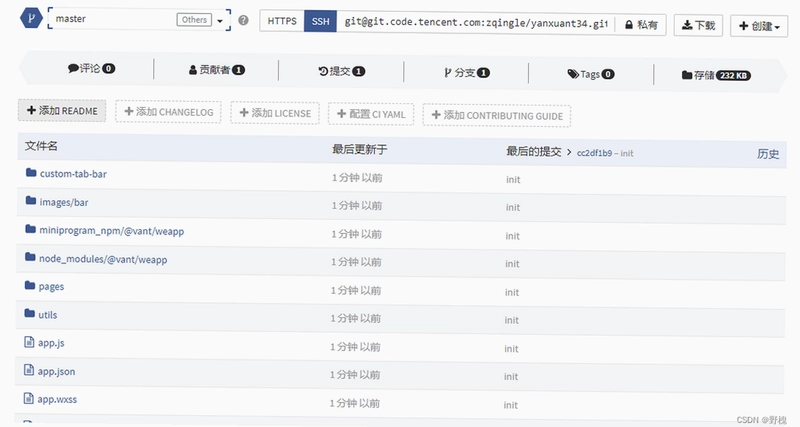This screenshot has height=427, width=800.
Task: Open the images/bar folder
Action: pos(64,203)
